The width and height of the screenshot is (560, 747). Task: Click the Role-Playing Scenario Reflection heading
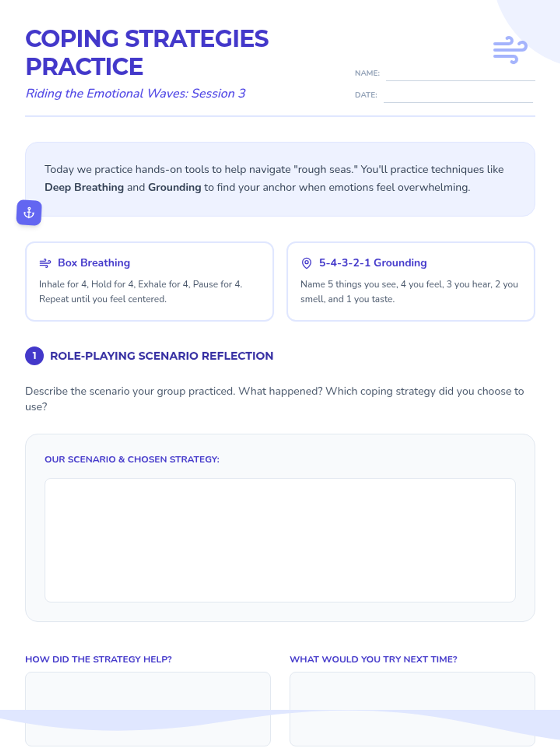(x=161, y=356)
